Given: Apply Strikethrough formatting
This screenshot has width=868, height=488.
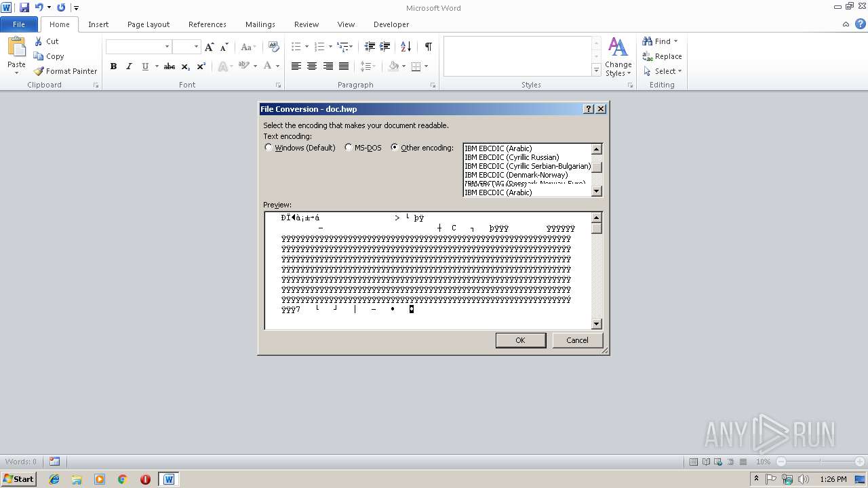Looking at the screenshot, I should pos(170,66).
